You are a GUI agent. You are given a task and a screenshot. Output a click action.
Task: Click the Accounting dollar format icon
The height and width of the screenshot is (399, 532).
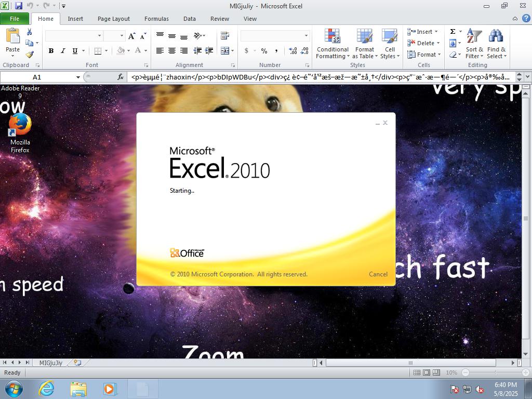coord(246,51)
